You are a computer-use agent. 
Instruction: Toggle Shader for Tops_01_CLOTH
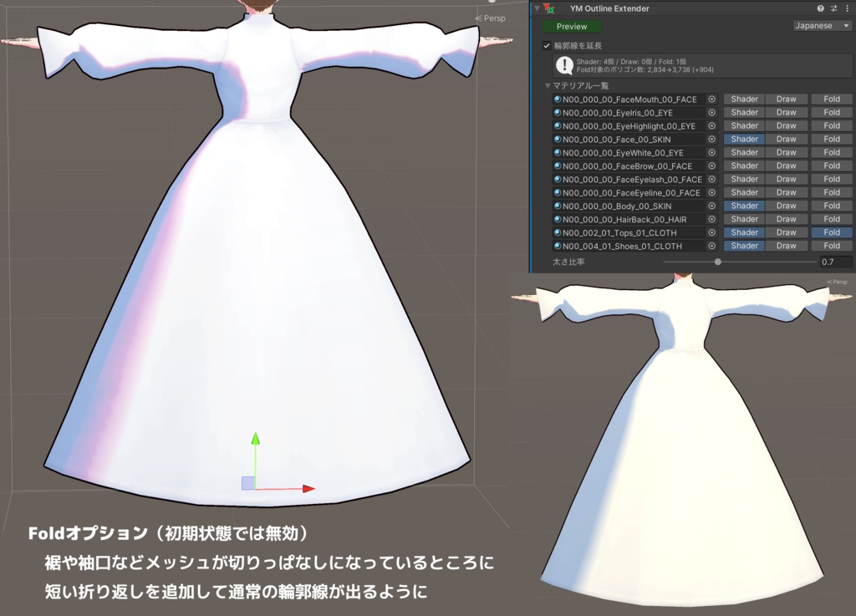744,232
